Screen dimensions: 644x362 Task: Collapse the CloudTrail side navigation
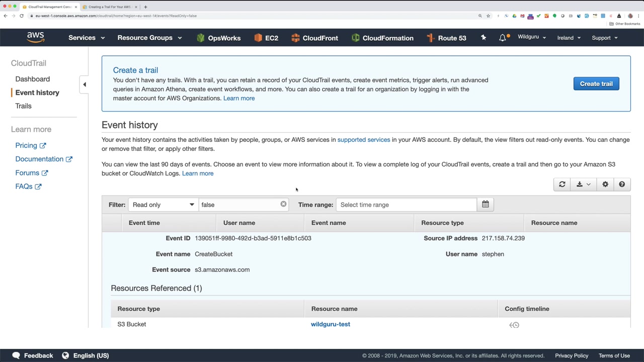(x=85, y=84)
